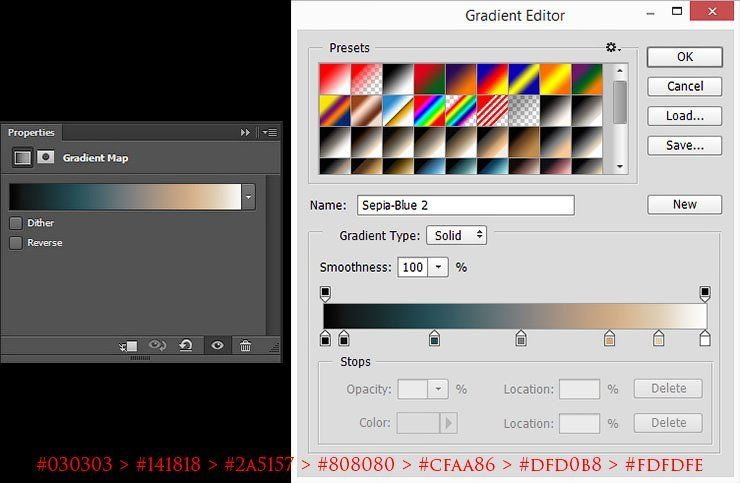Delete adjustment layer with trash icon
The height and width of the screenshot is (483, 740).
[x=245, y=346]
